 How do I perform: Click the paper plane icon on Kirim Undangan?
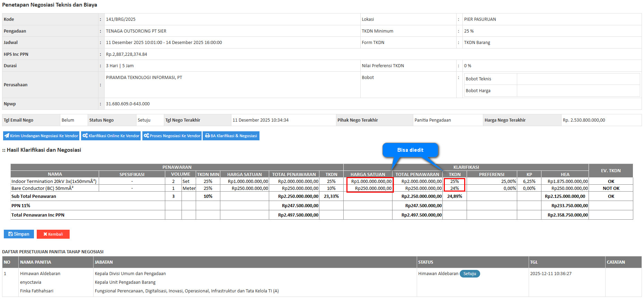click(x=7, y=136)
